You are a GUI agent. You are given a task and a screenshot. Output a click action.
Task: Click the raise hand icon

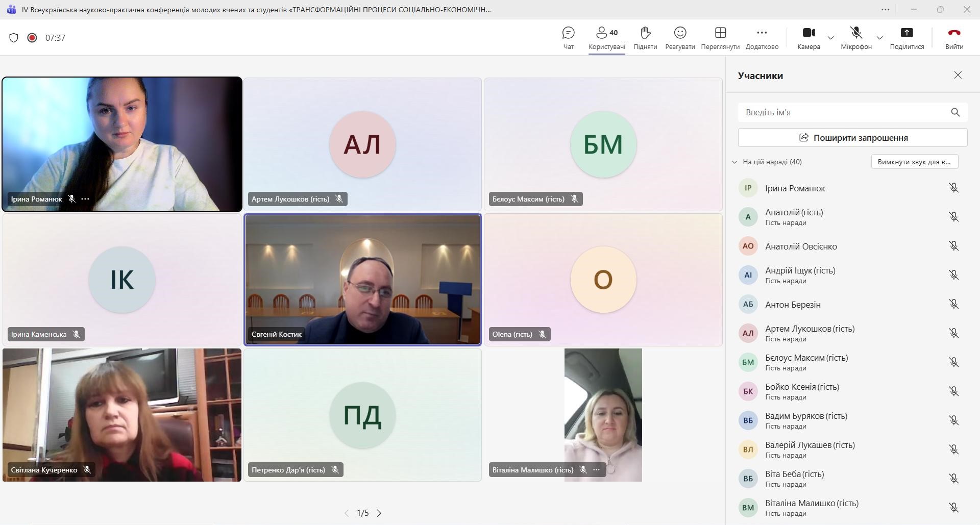pyautogui.click(x=645, y=38)
